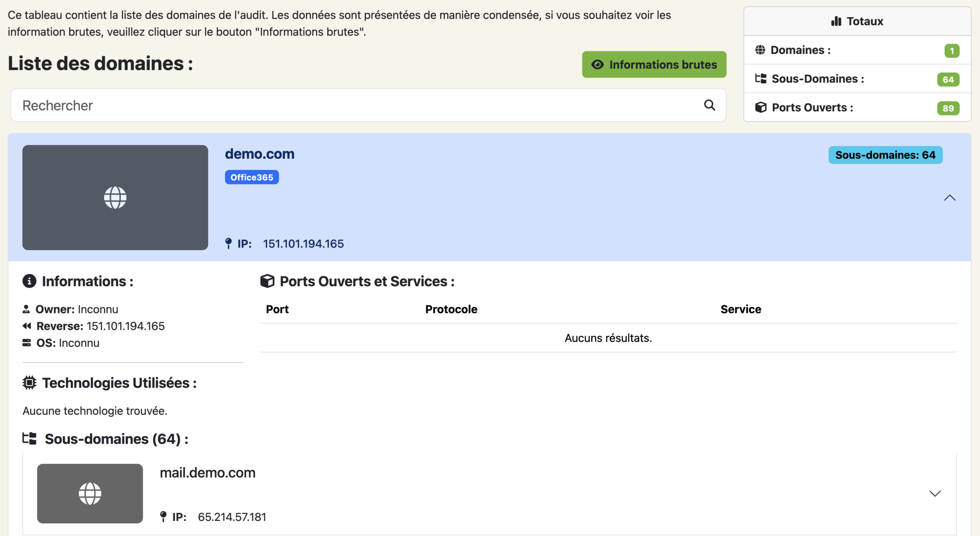Click the 89 open ports count badge
The width and height of the screenshot is (980, 536).
click(x=948, y=108)
